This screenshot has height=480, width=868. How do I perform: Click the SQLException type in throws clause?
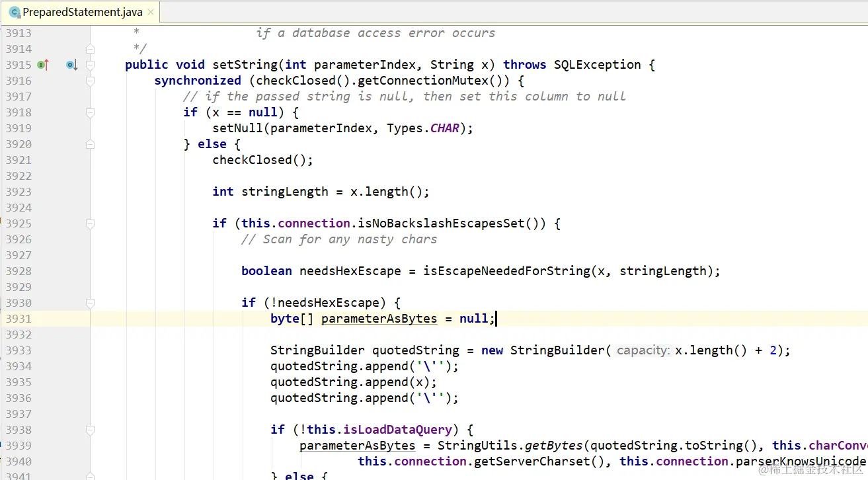(598, 65)
